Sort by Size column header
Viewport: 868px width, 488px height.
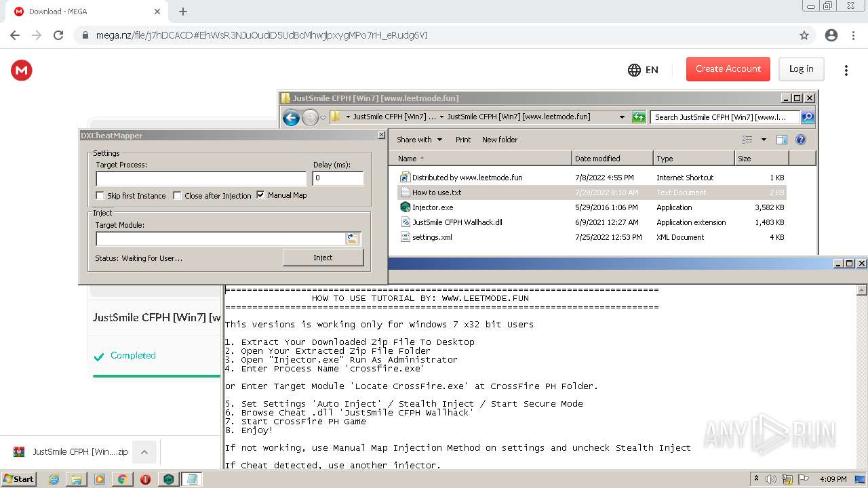pos(762,159)
